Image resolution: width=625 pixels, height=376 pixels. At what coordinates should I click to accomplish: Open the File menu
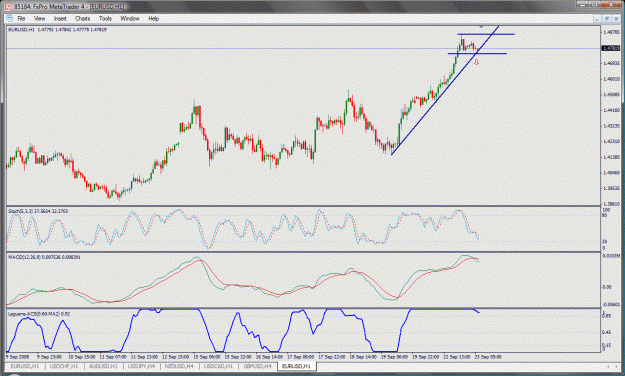[21, 19]
